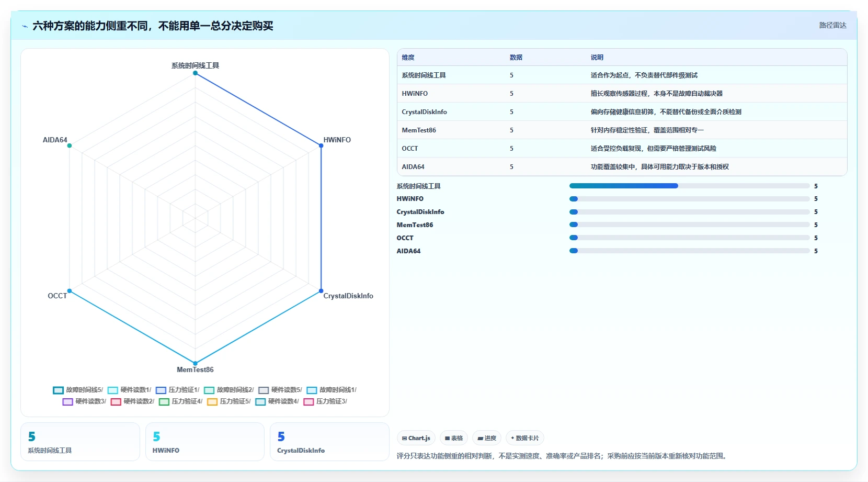The width and height of the screenshot is (868, 482).
Task: Click the radar point at HWiNFO
Action: 321,145
